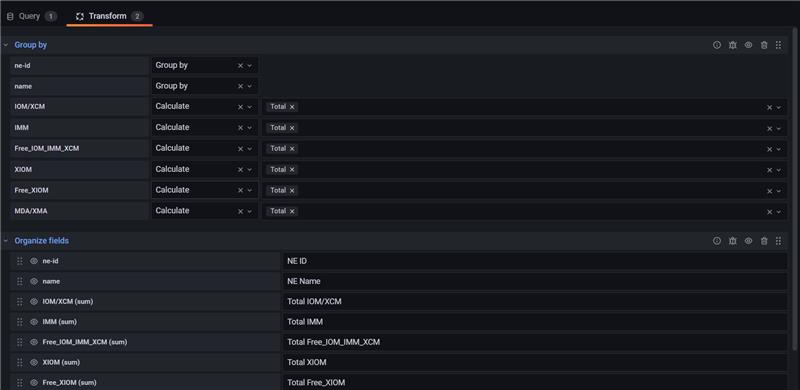Hide the ne-id field in Organize fields

coord(34,261)
